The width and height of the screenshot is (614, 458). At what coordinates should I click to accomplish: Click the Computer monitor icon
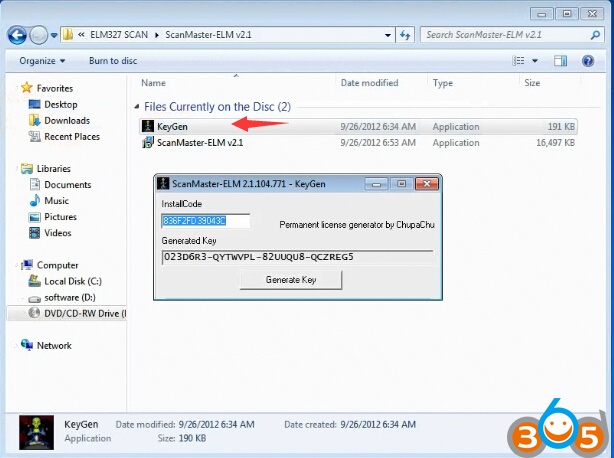pos(27,265)
